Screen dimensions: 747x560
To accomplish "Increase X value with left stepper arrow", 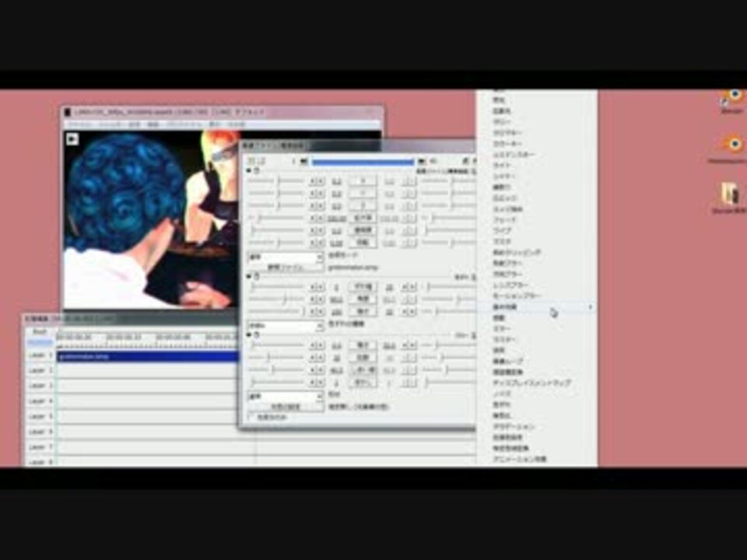I will 320,181.
